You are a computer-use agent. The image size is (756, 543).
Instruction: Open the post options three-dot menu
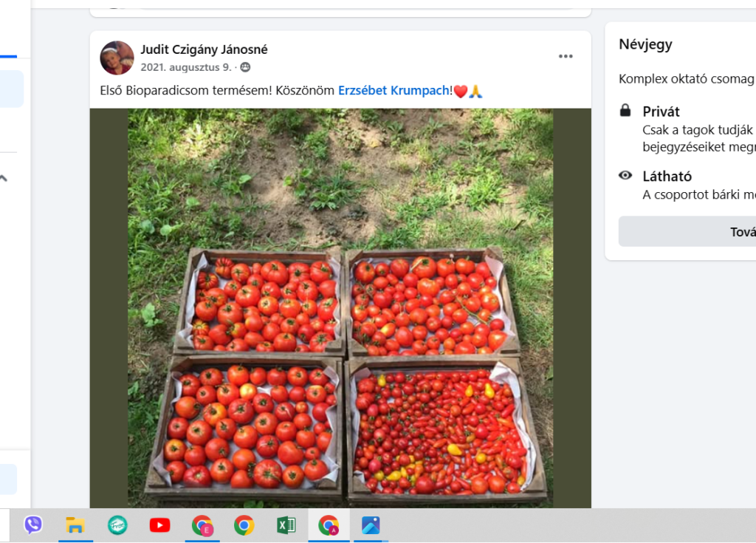(x=566, y=56)
